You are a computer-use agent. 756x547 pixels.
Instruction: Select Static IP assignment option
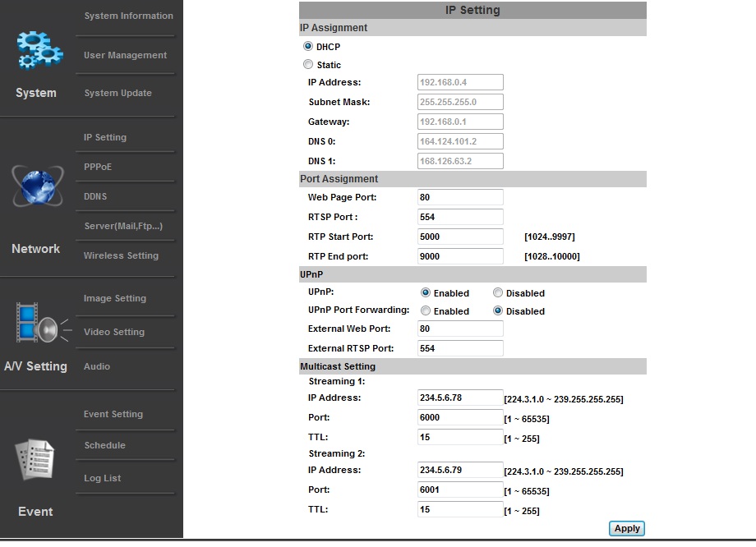tap(308, 65)
